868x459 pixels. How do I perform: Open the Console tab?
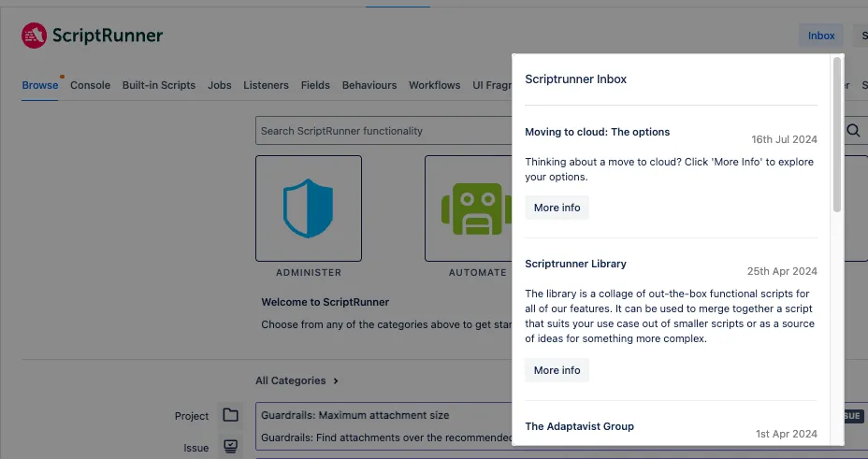[x=90, y=85]
